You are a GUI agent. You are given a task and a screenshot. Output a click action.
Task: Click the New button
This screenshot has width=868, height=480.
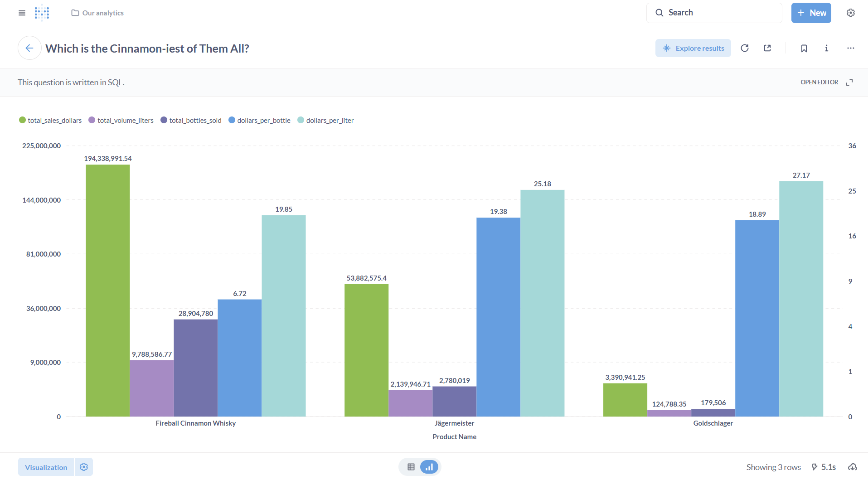click(811, 13)
